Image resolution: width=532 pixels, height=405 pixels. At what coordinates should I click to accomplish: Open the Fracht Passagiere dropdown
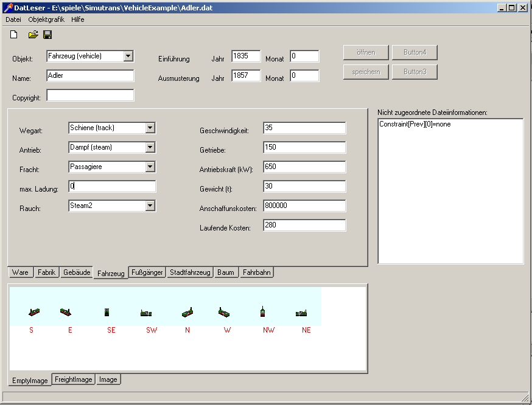[x=150, y=167]
